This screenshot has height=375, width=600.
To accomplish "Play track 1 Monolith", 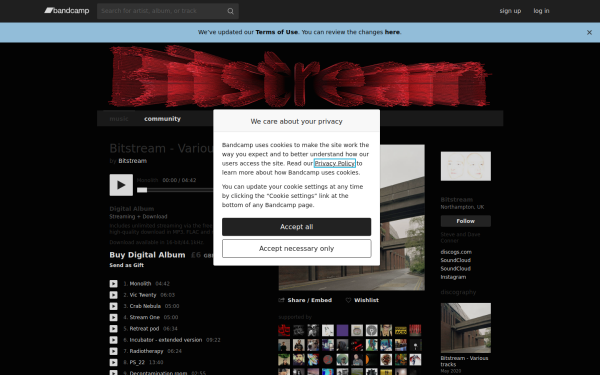I will click(114, 284).
